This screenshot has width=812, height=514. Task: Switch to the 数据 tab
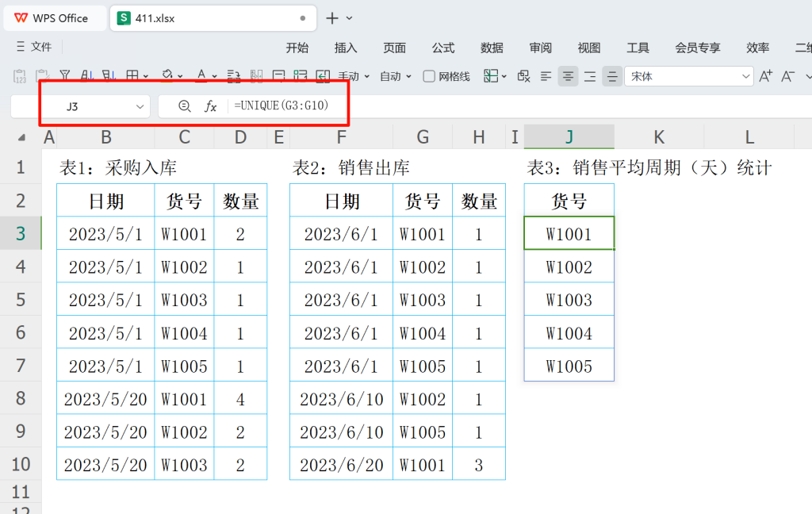point(492,48)
